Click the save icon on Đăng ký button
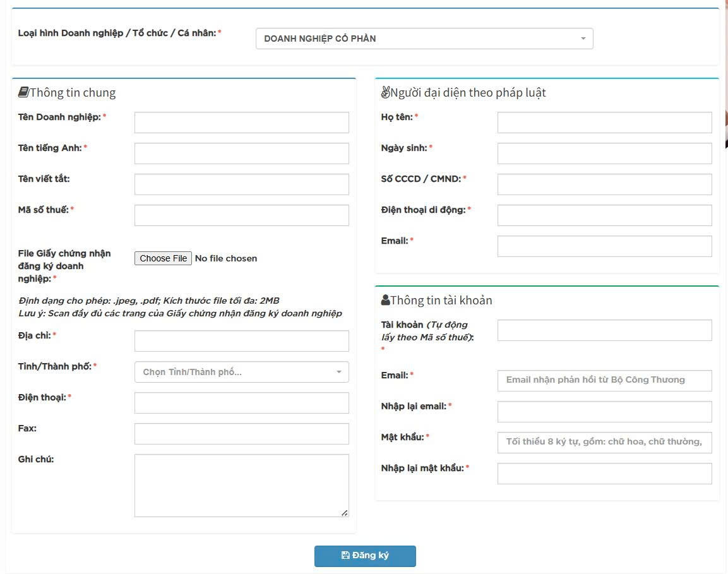This screenshot has width=728, height=574. (345, 556)
